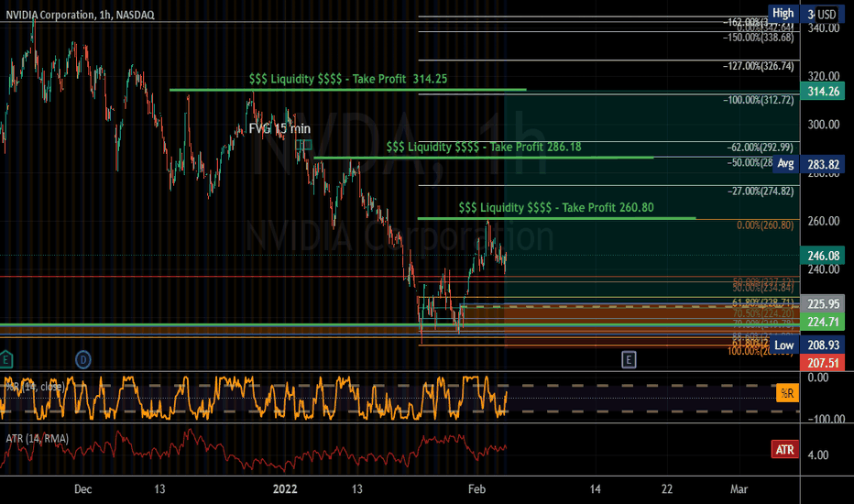Click the NVIDIA Corporation, 1h, NASDAQ title

click(x=80, y=15)
